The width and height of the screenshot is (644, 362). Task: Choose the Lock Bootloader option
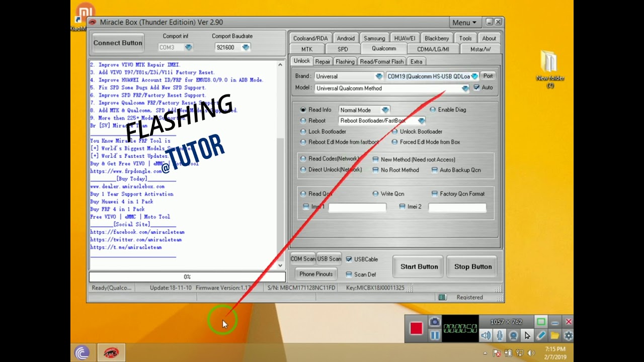pyautogui.click(x=303, y=131)
